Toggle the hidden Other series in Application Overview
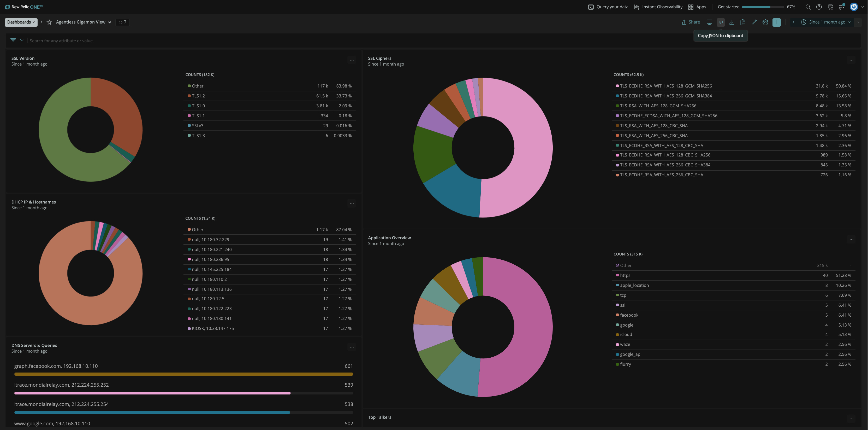 point(625,265)
